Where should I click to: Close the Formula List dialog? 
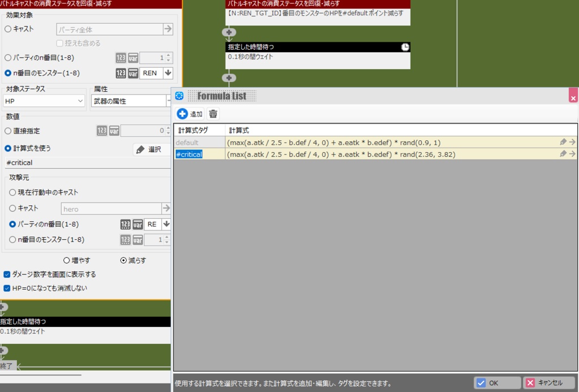click(573, 96)
